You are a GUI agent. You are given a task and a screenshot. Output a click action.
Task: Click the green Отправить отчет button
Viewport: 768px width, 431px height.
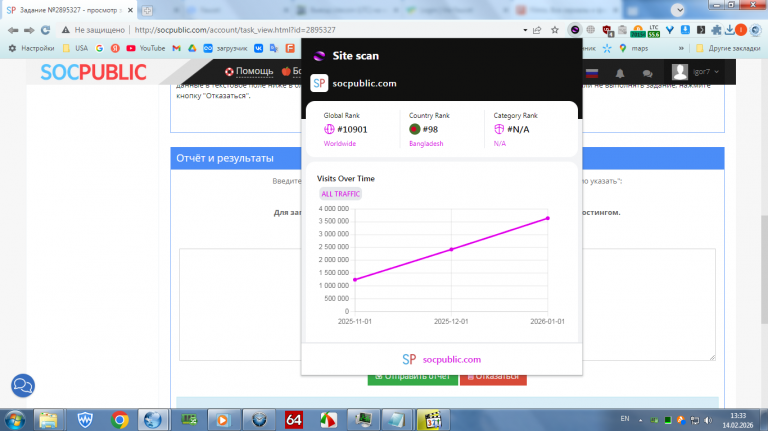pos(412,378)
